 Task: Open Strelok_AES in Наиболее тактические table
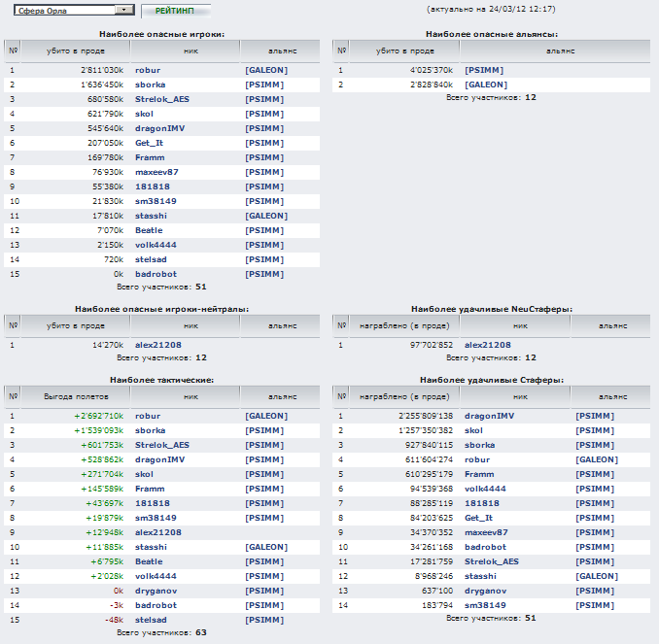click(x=163, y=445)
